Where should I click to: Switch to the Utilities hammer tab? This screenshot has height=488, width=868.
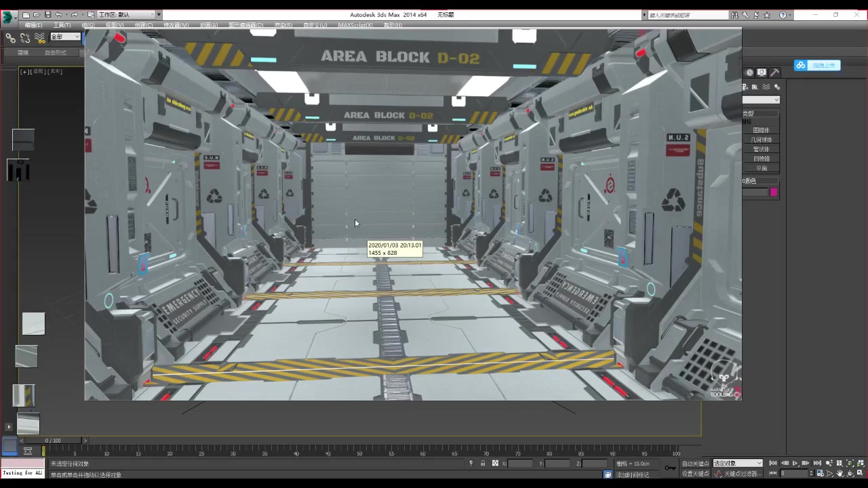coord(775,73)
